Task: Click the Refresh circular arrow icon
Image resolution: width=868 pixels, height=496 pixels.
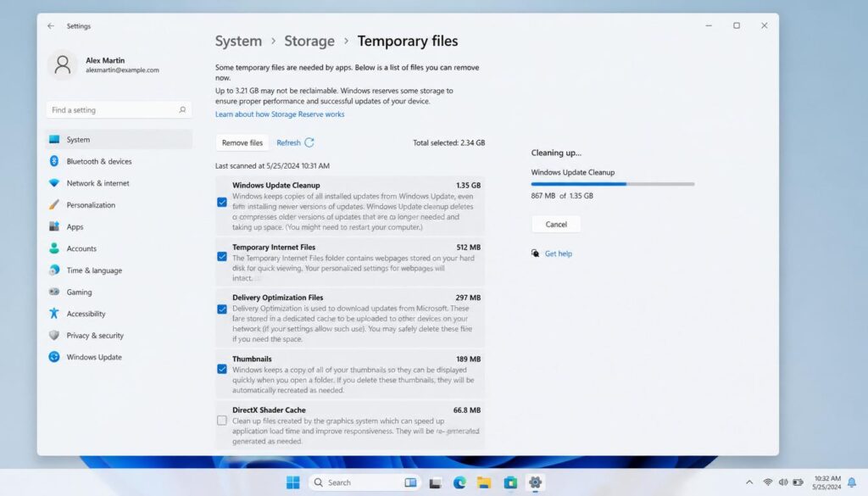Action: click(x=309, y=142)
